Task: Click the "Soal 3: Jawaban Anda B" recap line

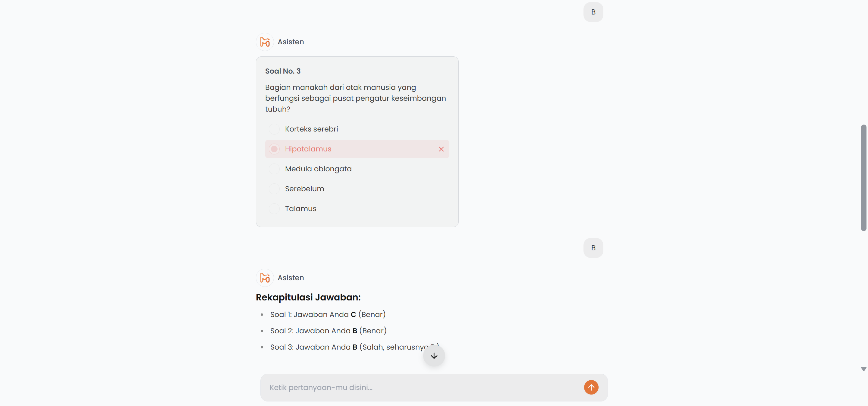Action: tap(347, 347)
